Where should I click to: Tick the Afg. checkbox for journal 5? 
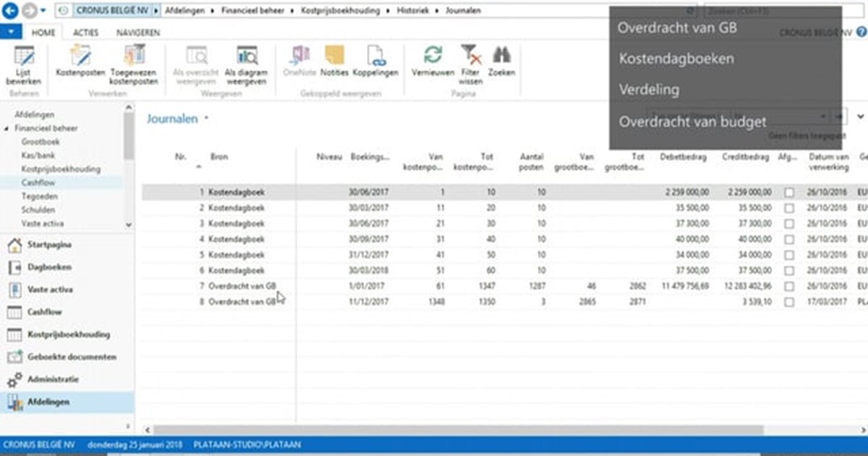[788, 255]
